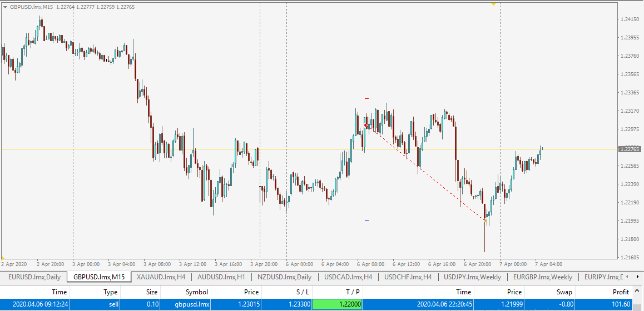Switch to the EURUSD.lmx,Daily chart tab
Image resolution: width=644 pixels, height=311 pixels.
click(x=34, y=277)
